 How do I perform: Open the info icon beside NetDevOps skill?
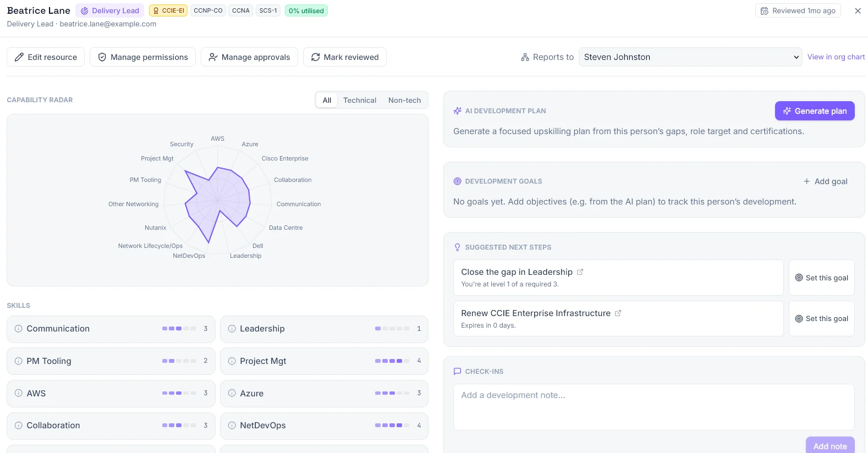coord(232,426)
